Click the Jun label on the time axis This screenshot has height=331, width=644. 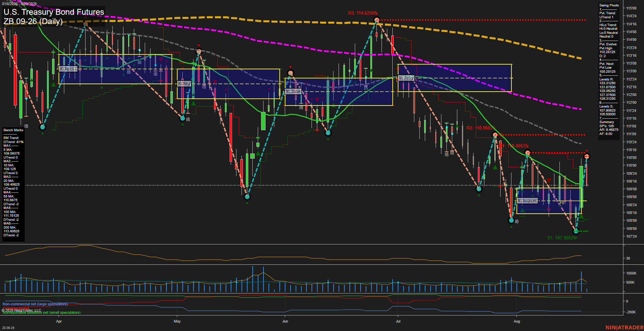(285, 321)
